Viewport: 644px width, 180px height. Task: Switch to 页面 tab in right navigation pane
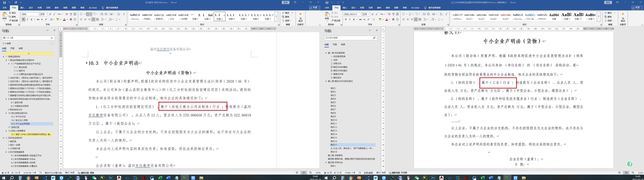click(335, 45)
